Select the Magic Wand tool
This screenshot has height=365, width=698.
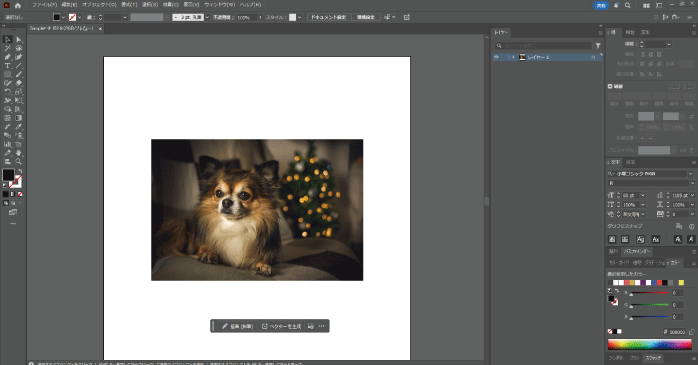(x=8, y=48)
